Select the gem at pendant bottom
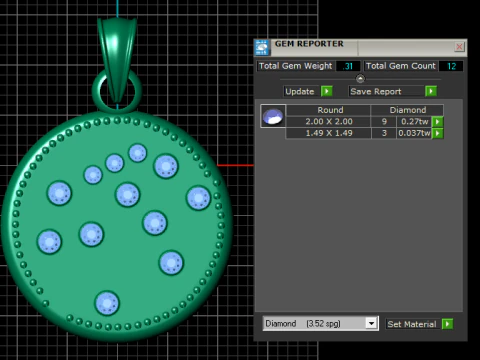The width and height of the screenshot is (480, 360). click(x=107, y=303)
